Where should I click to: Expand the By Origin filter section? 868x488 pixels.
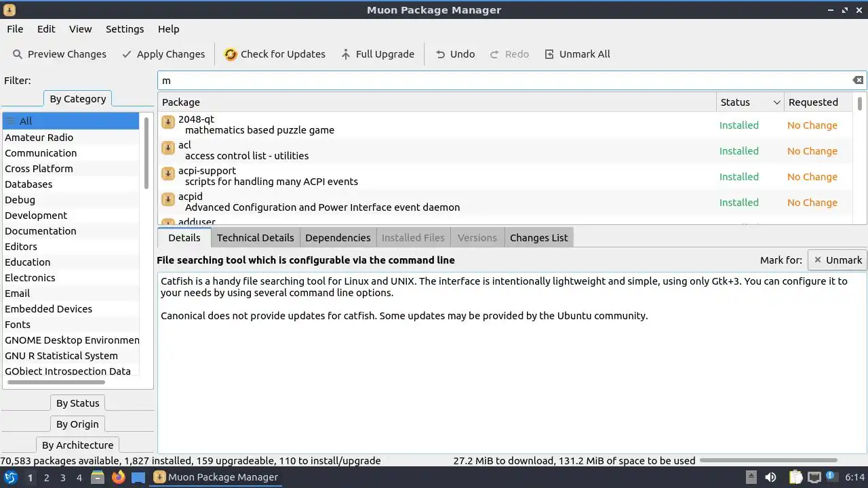(77, 424)
